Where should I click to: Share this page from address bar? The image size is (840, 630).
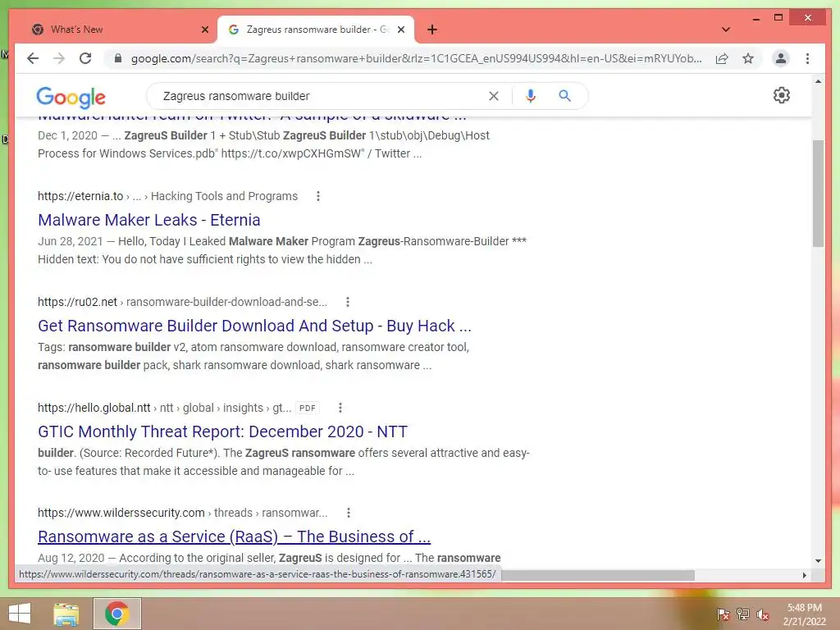(722, 58)
